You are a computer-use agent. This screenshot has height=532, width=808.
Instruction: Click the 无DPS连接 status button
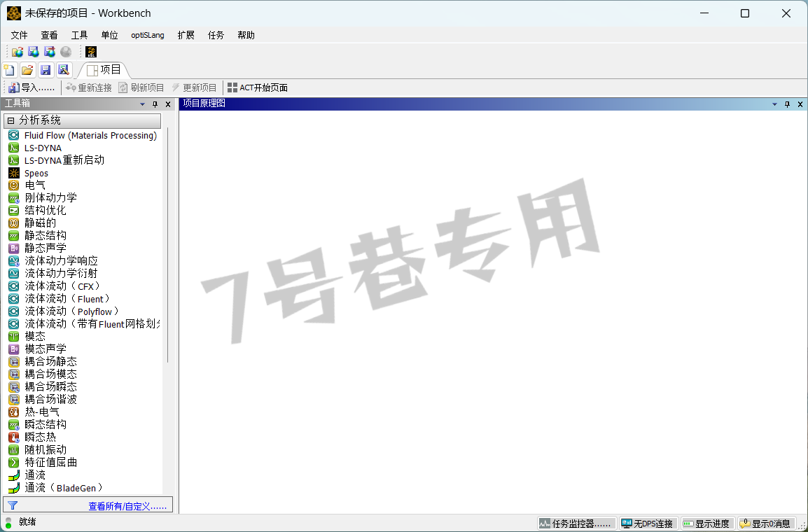pyautogui.click(x=648, y=524)
